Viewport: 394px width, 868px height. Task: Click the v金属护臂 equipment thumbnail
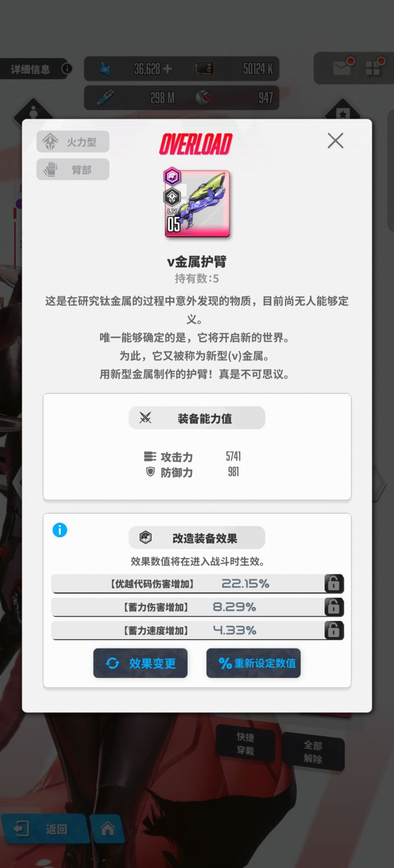coord(197,203)
